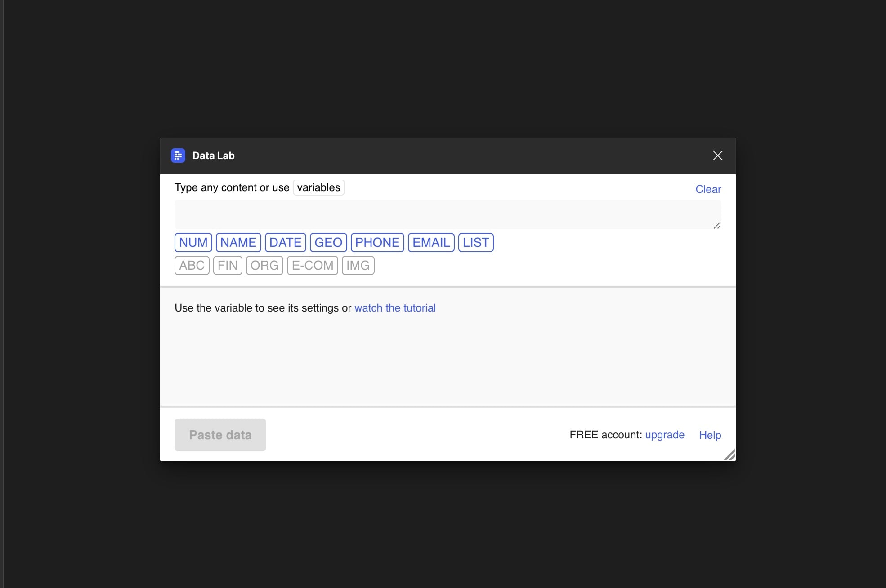Select the ORG variable tag
The height and width of the screenshot is (588, 886).
[x=264, y=266]
